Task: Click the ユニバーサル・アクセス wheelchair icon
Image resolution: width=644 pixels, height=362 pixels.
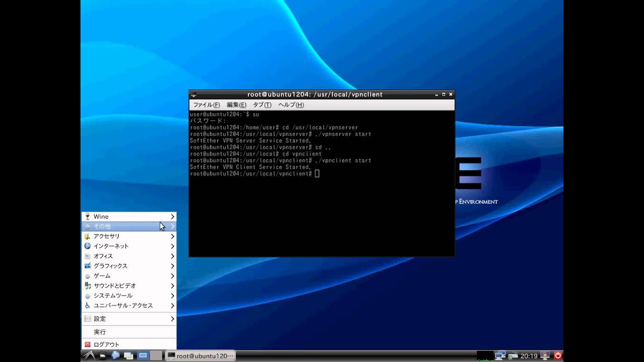Action: [x=88, y=306]
